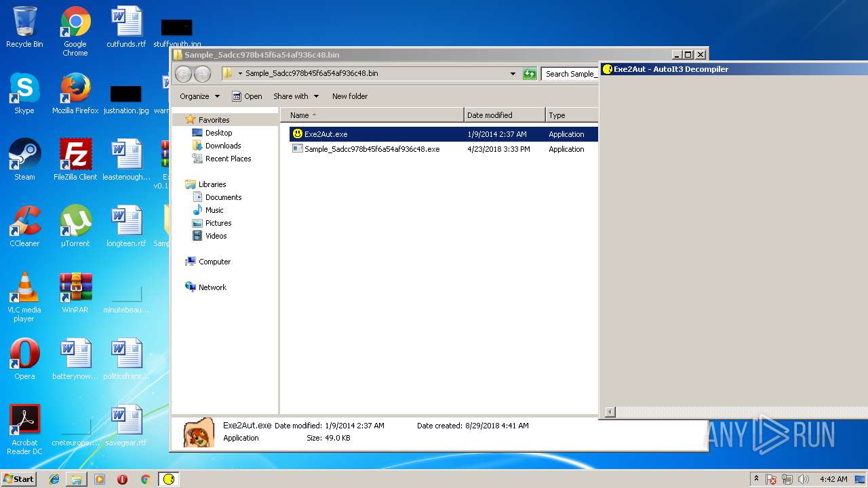Click the Explorer forward navigation arrow
868x488 pixels.
(202, 74)
